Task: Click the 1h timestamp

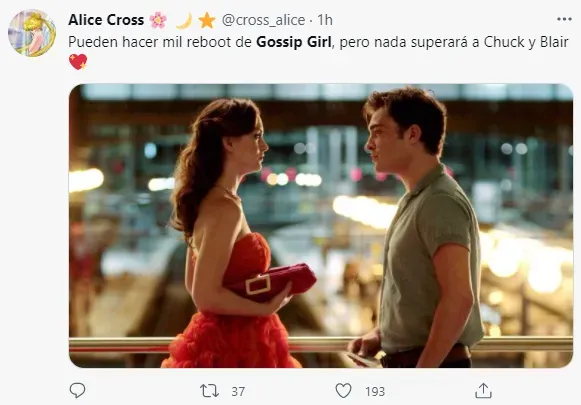Action: [x=325, y=20]
